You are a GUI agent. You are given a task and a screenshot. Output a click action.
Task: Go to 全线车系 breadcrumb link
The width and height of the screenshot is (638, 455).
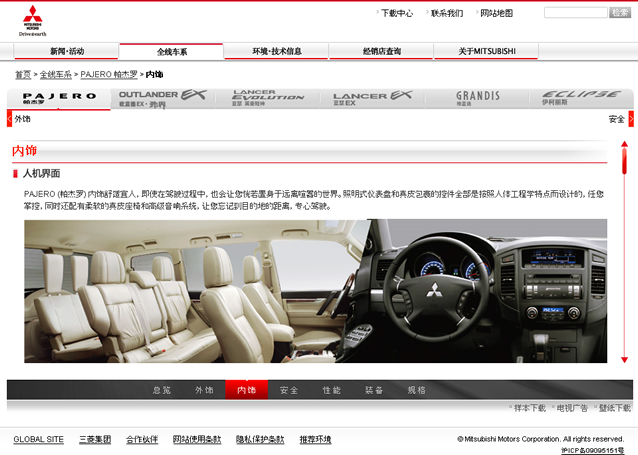click(x=56, y=74)
